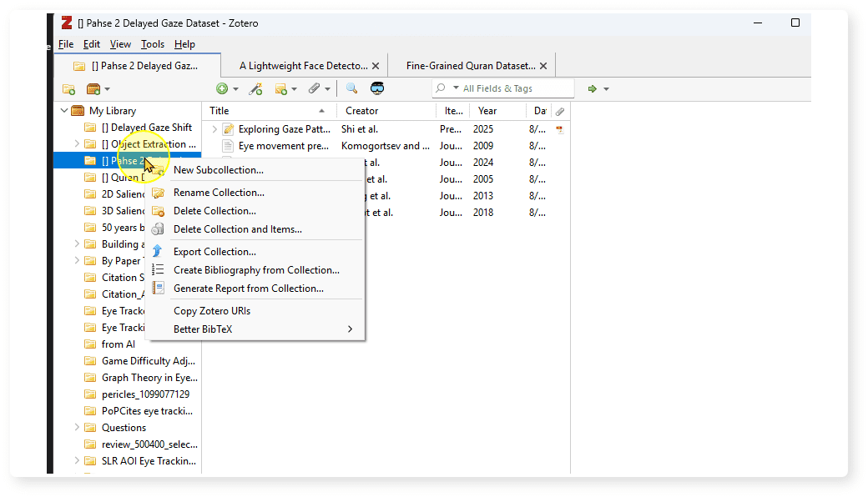
Task: Click the PDF attachment icon in Shi row
Action: click(560, 129)
